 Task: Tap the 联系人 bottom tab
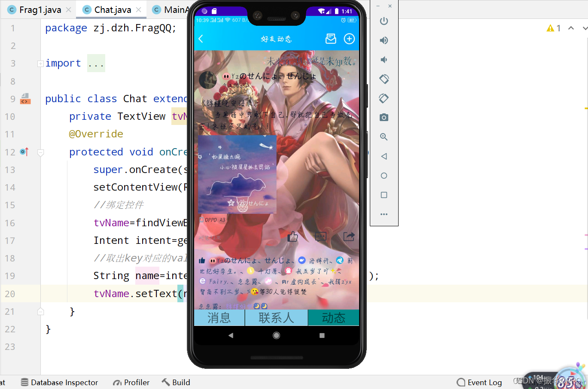coord(276,318)
